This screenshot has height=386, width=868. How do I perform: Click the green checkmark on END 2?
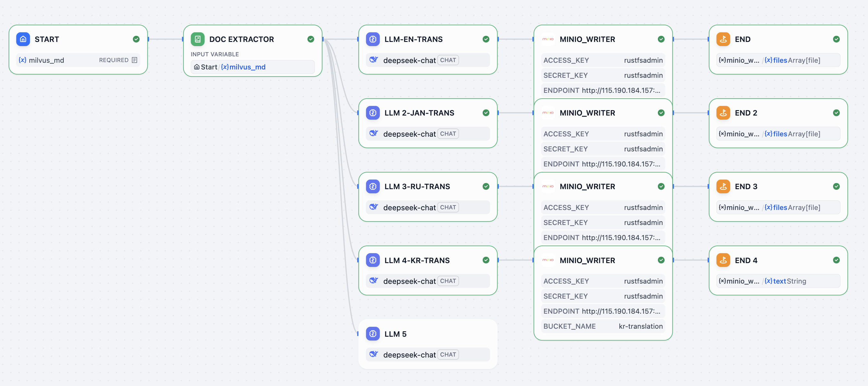[836, 113]
